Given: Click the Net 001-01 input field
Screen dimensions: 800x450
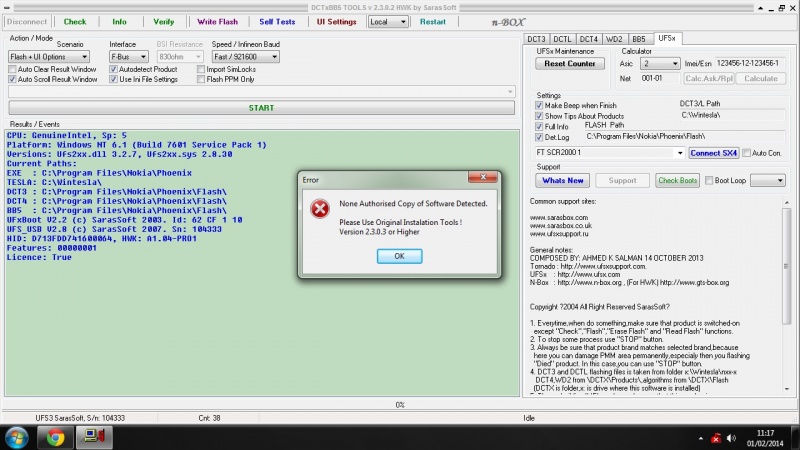Looking at the screenshot, I should point(660,79).
